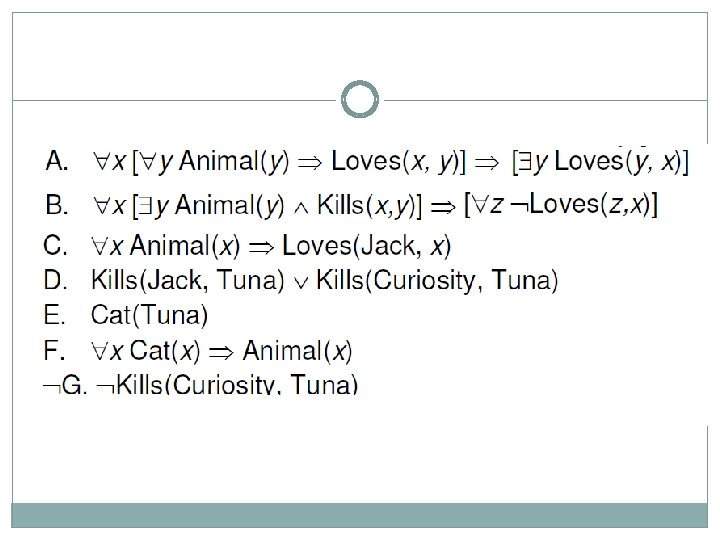The image size is (720, 540).
Task: Click the text 'Cat(Tuna)' in line E
Action: tap(149, 317)
